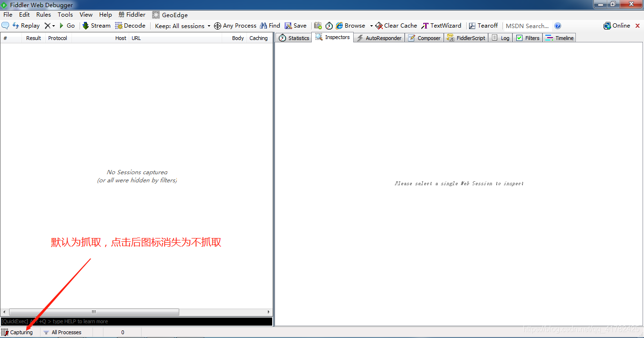
Task: Sort sessions by Host column
Action: tap(100, 38)
